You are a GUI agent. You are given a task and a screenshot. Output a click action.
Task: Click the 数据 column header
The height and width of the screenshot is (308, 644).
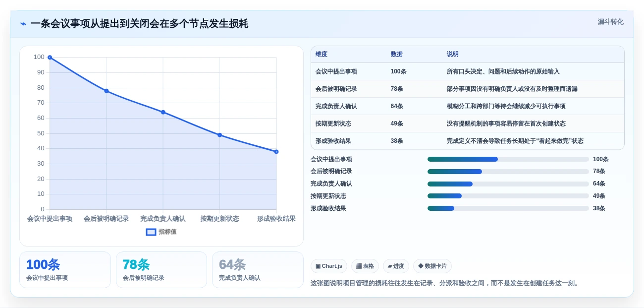[x=397, y=55]
